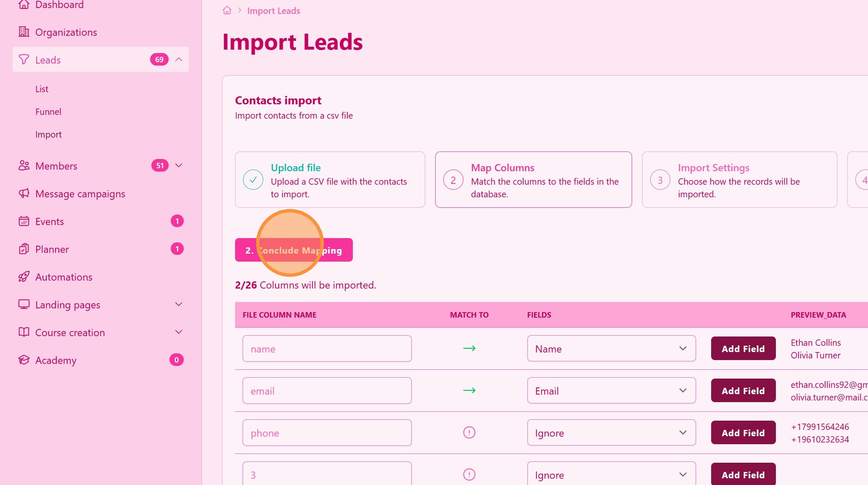Open the Name field dropdown
The image size is (868, 485).
coord(611,349)
